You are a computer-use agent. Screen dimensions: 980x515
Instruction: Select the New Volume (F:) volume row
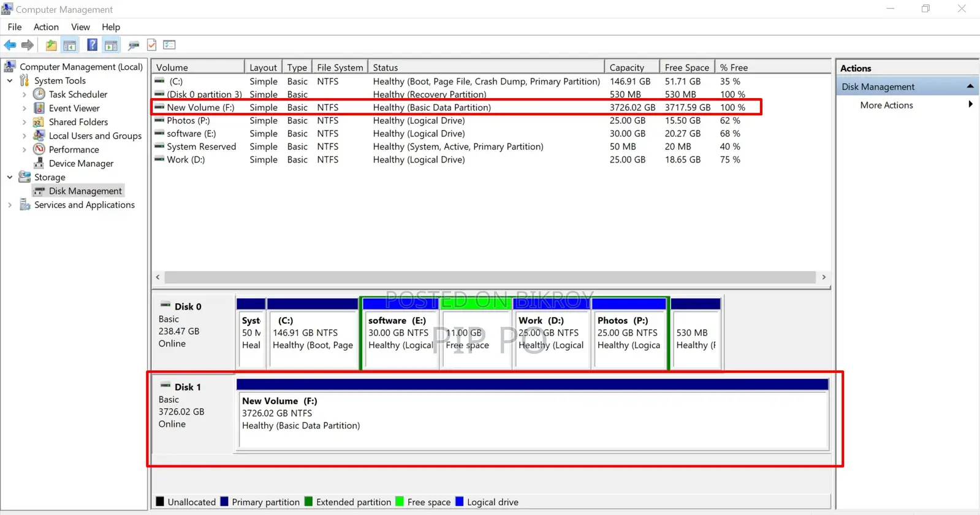457,107
